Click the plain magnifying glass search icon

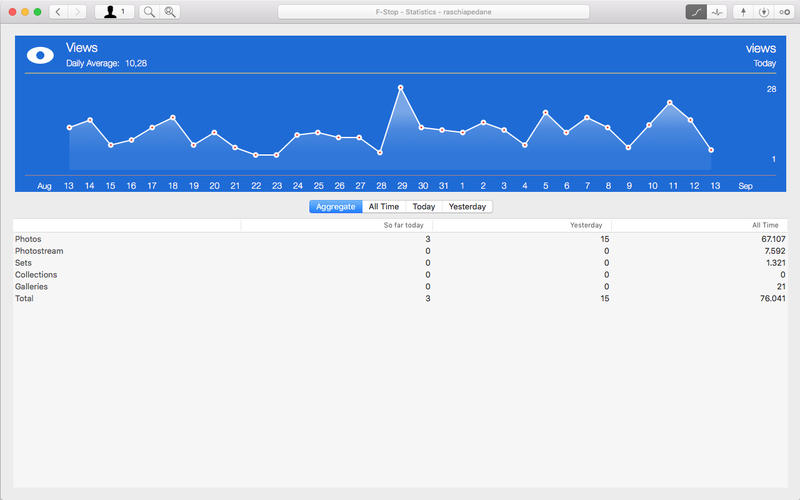[x=149, y=12]
